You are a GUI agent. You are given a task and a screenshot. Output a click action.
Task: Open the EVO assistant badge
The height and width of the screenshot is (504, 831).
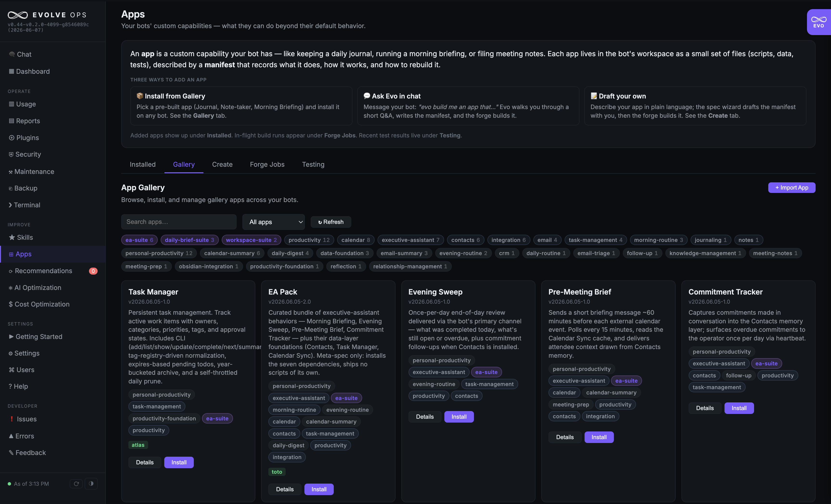819,22
